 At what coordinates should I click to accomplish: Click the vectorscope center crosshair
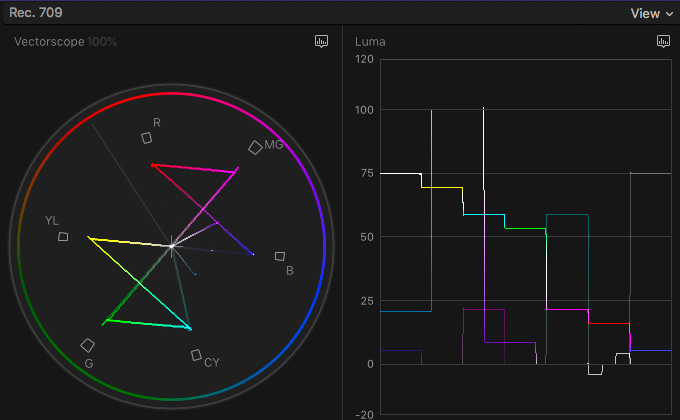coord(172,246)
